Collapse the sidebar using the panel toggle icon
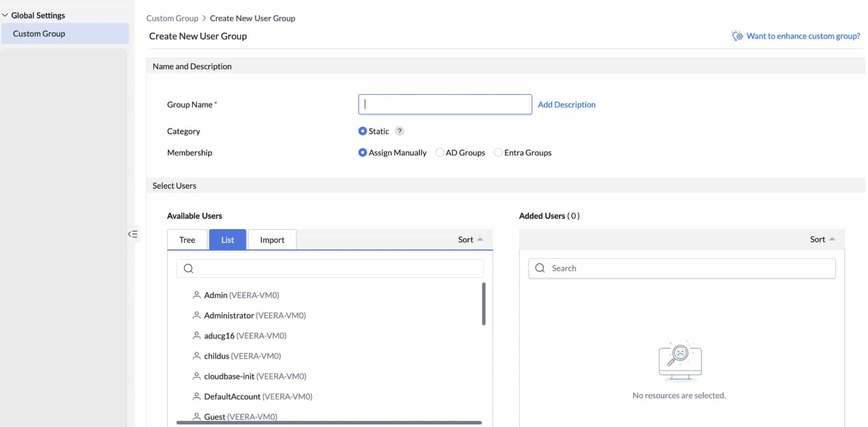The image size is (868, 427). [133, 234]
